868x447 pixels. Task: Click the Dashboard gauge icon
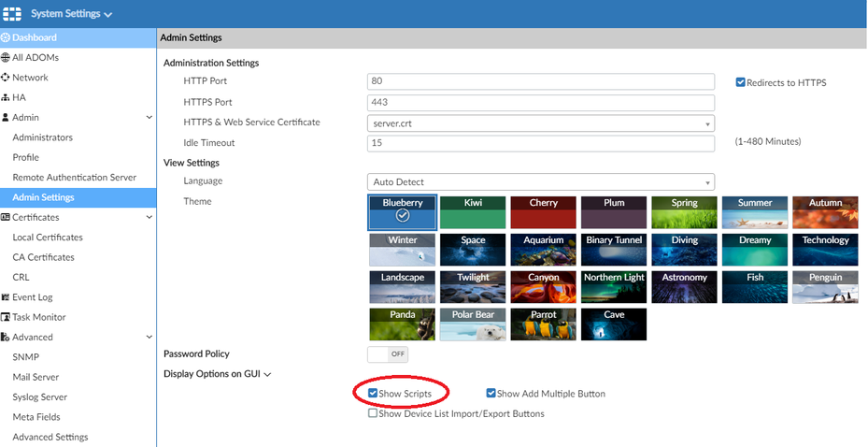tap(6, 37)
